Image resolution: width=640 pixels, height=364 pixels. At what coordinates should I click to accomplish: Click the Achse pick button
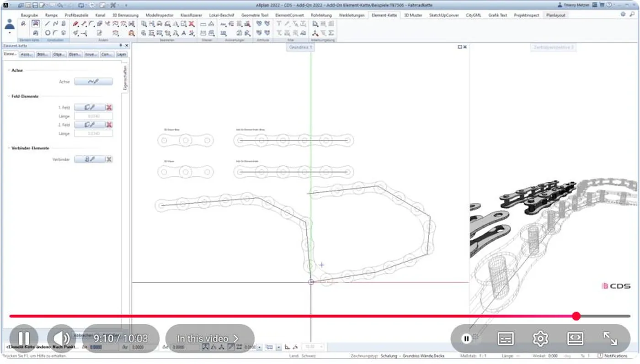coord(93,81)
